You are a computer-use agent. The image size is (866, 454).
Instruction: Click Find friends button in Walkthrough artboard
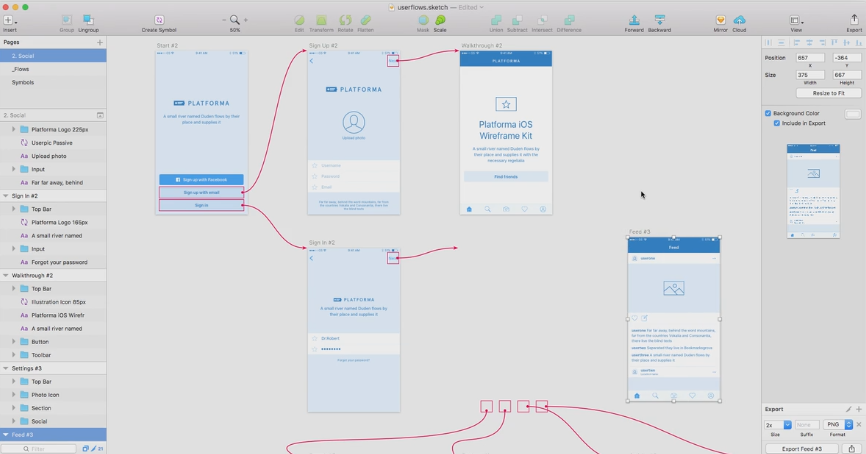pyautogui.click(x=506, y=177)
